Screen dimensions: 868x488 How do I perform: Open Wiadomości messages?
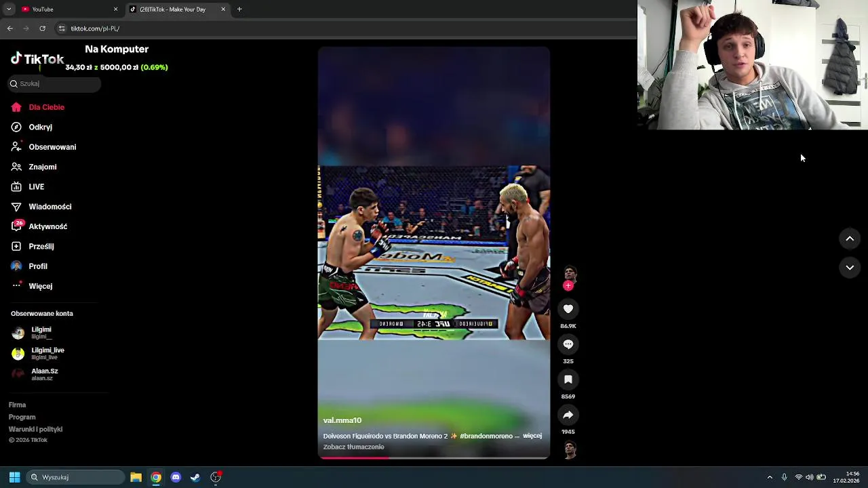pyautogui.click(x=41, y=207)
